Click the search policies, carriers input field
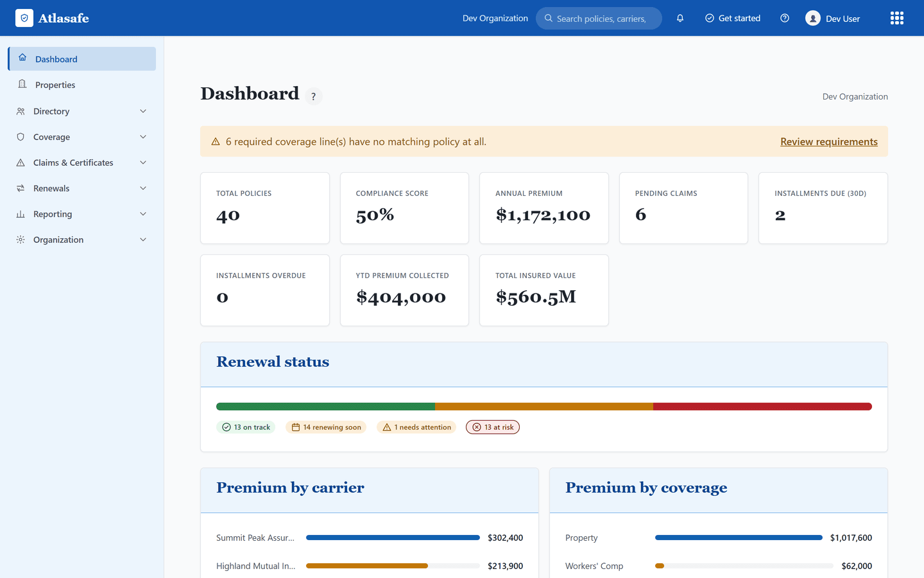This screenshot has height=578, width=924. pyautogui.click(x=599, y=18)
